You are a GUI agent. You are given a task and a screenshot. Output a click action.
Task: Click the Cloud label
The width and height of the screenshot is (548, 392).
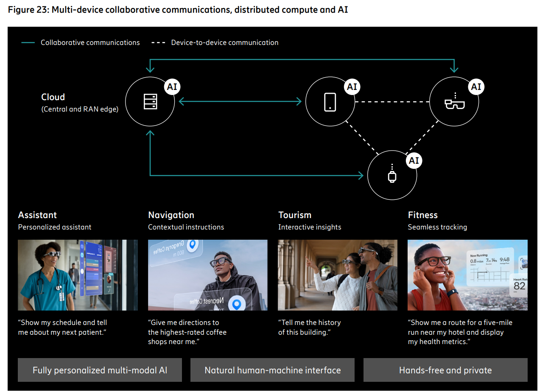[53, 97]
